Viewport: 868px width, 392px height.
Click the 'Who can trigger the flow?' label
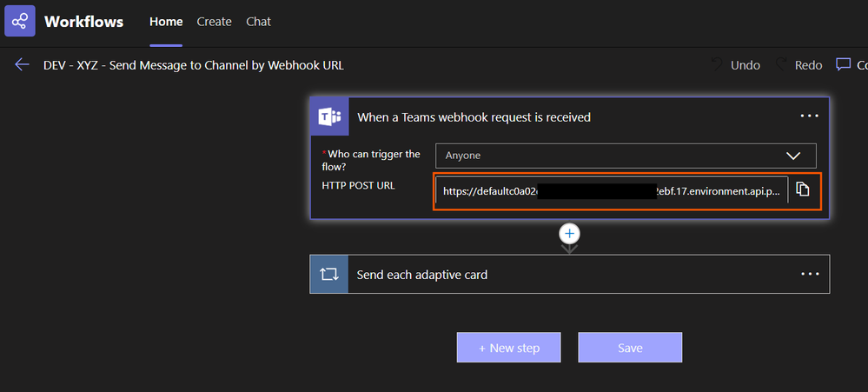(x=371, y=160)
